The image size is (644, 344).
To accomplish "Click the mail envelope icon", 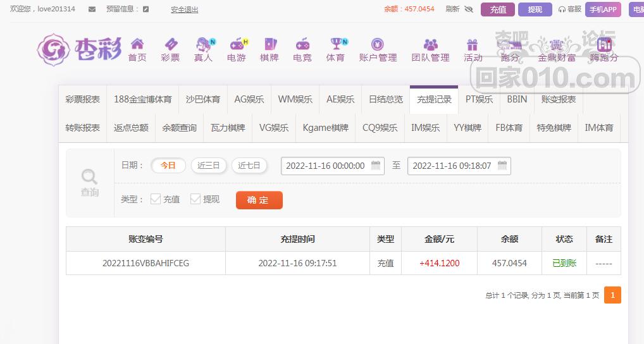I will [x=92, y=9].
